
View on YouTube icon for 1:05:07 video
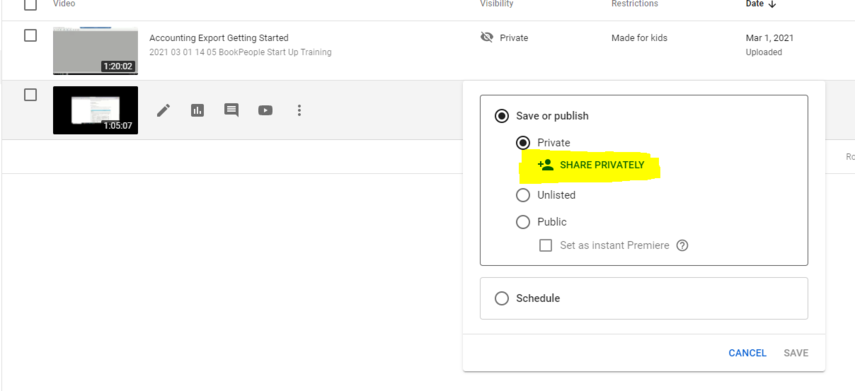point(265,110)
